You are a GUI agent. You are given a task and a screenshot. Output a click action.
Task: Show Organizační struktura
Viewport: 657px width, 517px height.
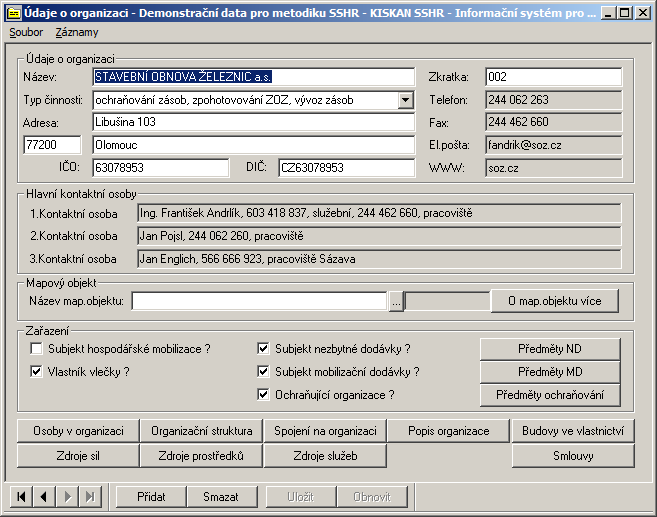[x=202, y=431]
